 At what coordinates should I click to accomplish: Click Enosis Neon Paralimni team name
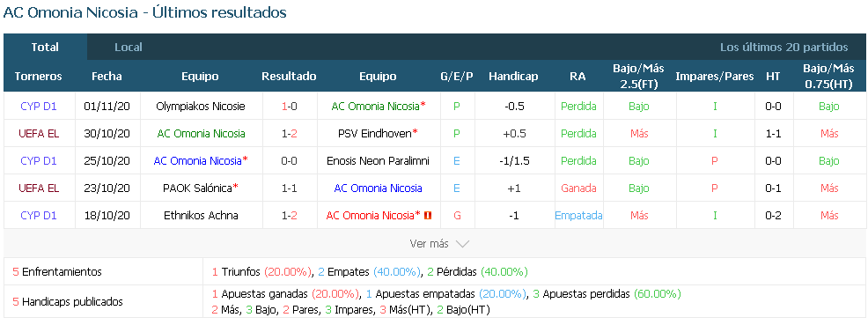click(378, 160)
